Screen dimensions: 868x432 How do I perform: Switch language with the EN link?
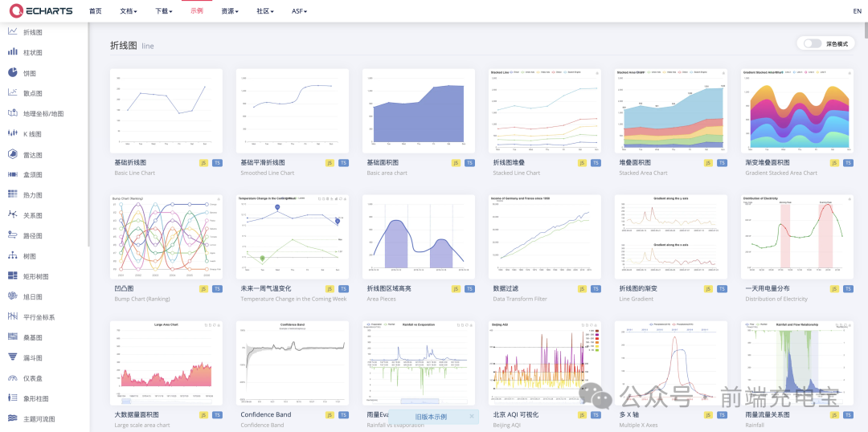tap(858, 11)
